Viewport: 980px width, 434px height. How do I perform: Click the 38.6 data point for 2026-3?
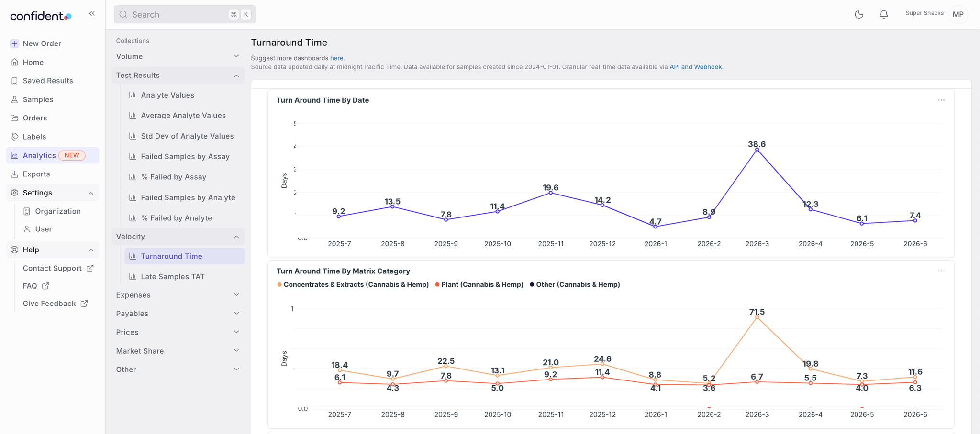click(x=757, y=150)
